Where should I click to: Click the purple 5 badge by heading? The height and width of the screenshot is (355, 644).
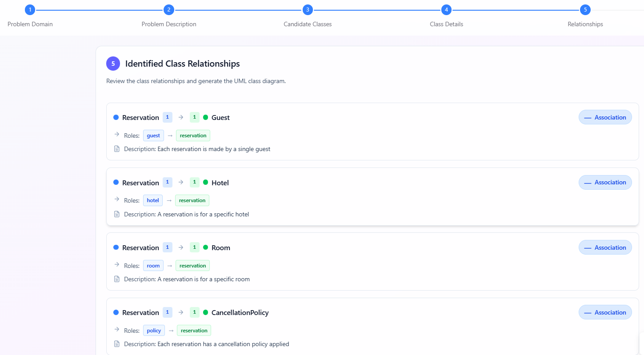tap(113, 64)
